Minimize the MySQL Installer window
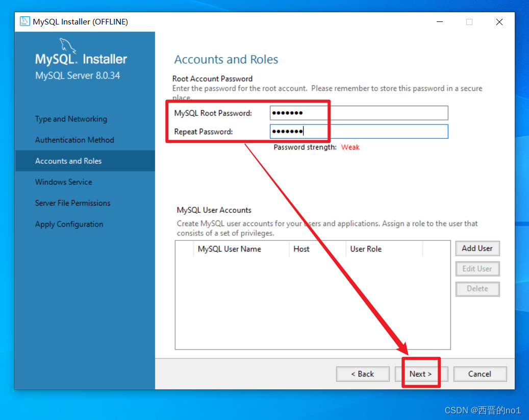The width and height of the screenshot is (529, 420). click(440, 21)
